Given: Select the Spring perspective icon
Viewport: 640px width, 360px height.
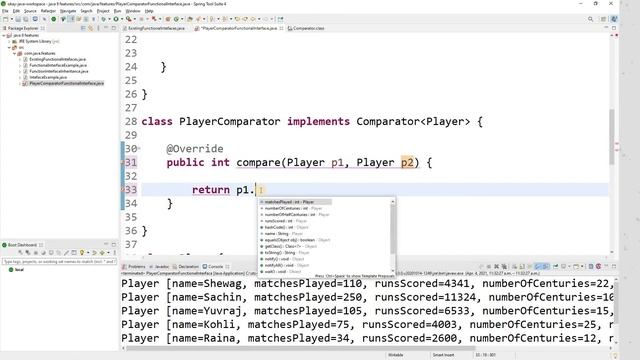Looking at the screenshot, I should point(614,19).
